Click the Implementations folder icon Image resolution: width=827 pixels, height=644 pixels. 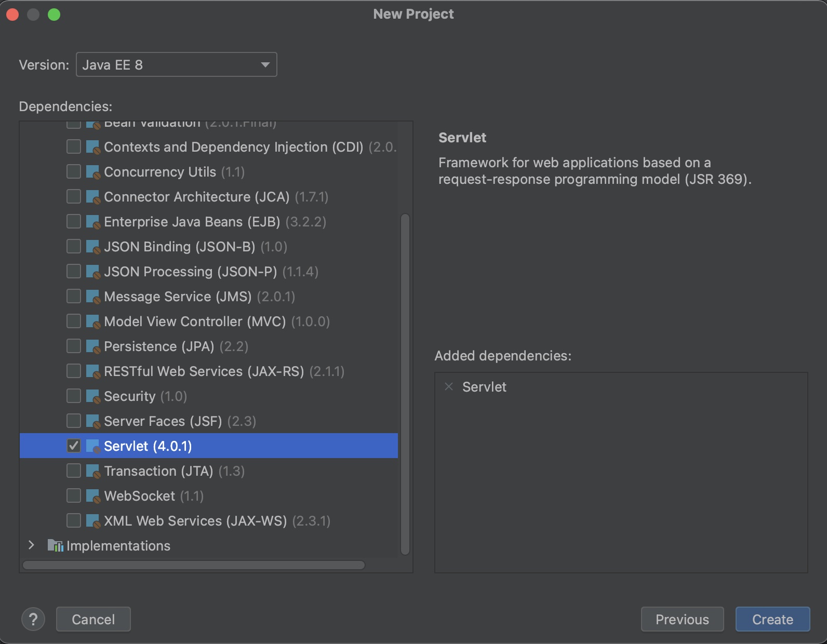pyautogui.click(x=55, y=545)
